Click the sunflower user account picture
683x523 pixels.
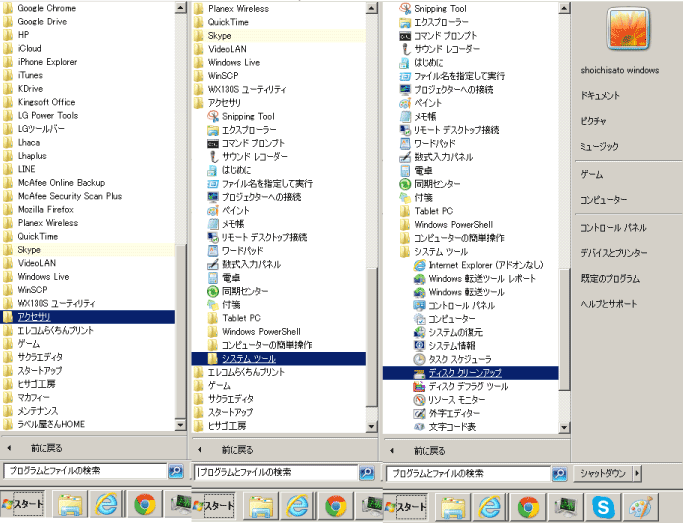[x=628, y=28]
